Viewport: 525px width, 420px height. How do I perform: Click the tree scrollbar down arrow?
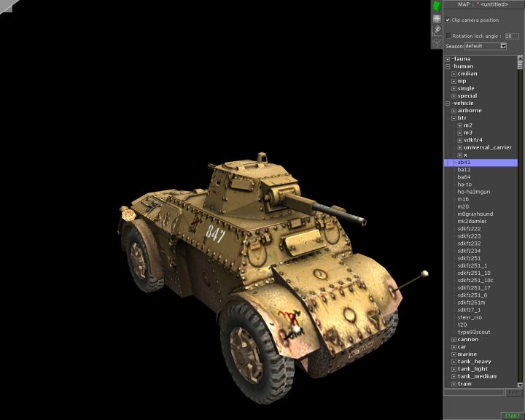(521, 384)
